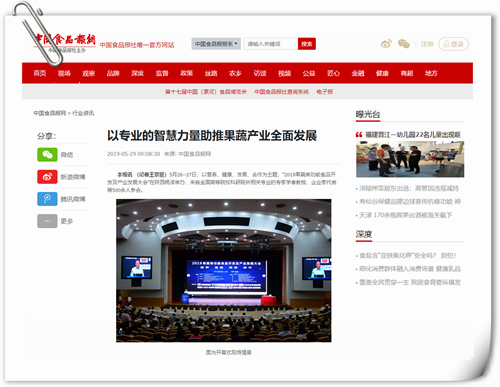The width and height of the screenshot is (500, 387).
Task: Click the keyword search input field
Action: pyautogui.click(x=271, y=44)
